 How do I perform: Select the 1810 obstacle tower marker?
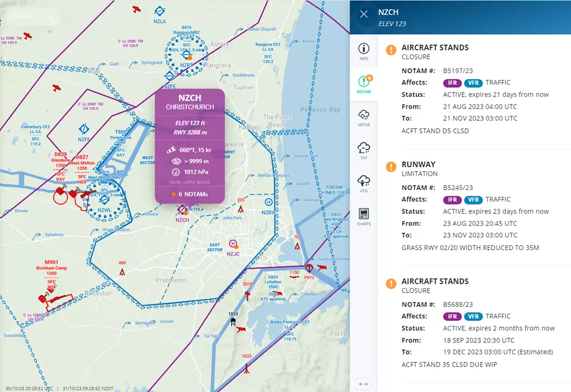(x=233, y=321)
